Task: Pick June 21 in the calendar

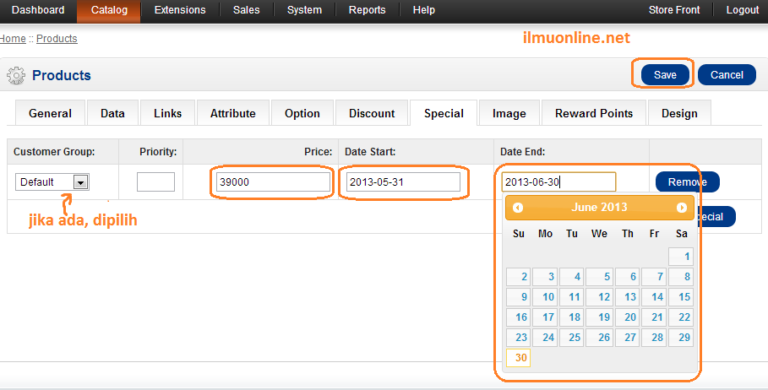Action: 654,317
